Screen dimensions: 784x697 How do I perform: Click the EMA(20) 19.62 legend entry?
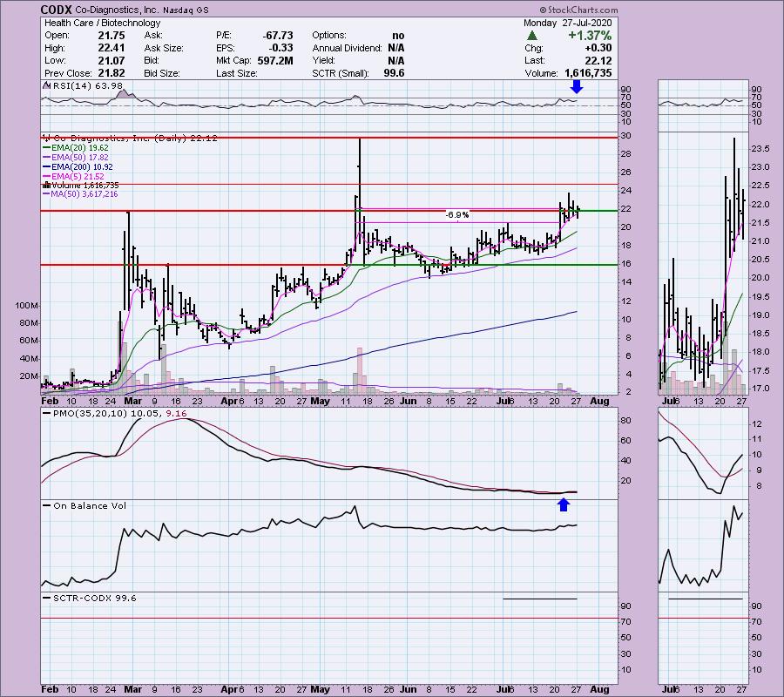(79, 148)
